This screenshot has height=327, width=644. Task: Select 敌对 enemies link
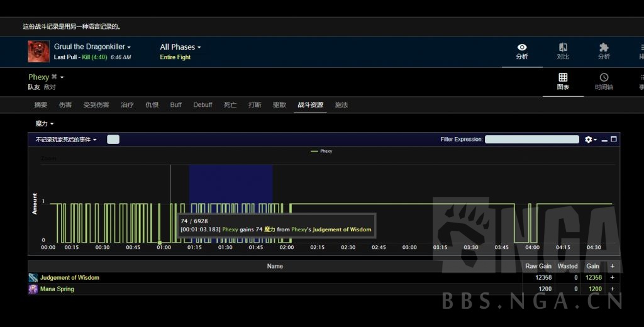pyautogui.click(x=50, y=87)
